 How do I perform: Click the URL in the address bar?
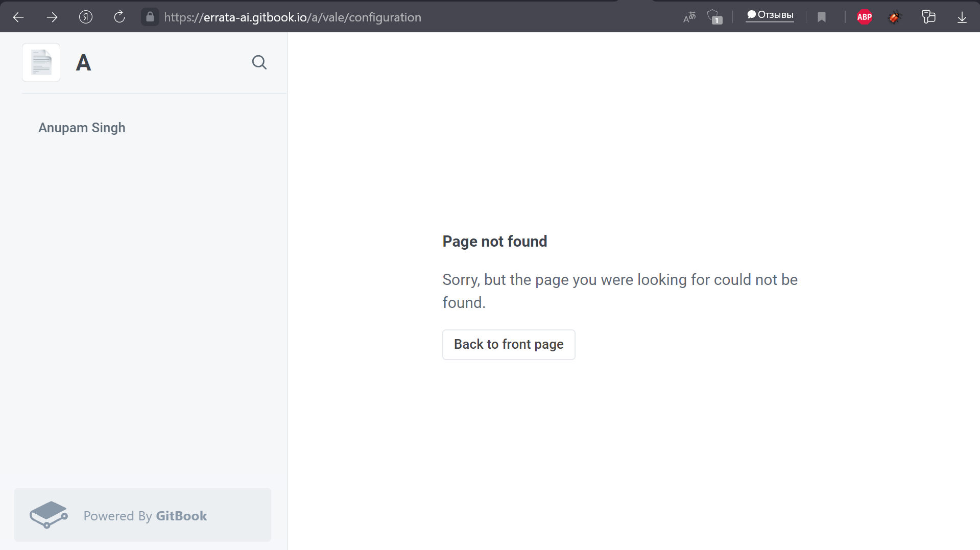[292, 17]
